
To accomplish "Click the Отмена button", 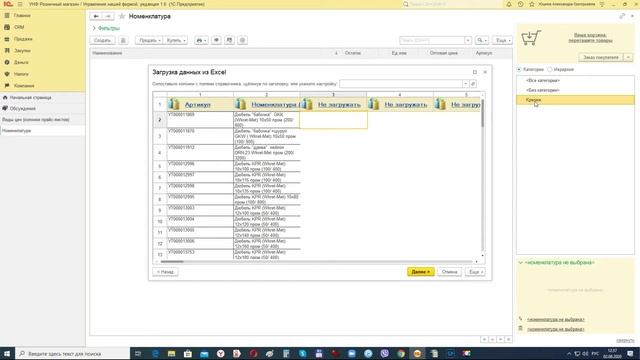I will click(x=449, y=272).
